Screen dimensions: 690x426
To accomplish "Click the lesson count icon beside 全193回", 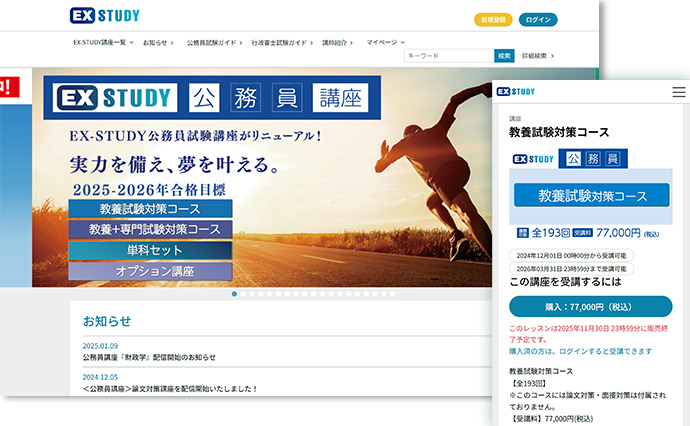I will [x=522, y=233].
